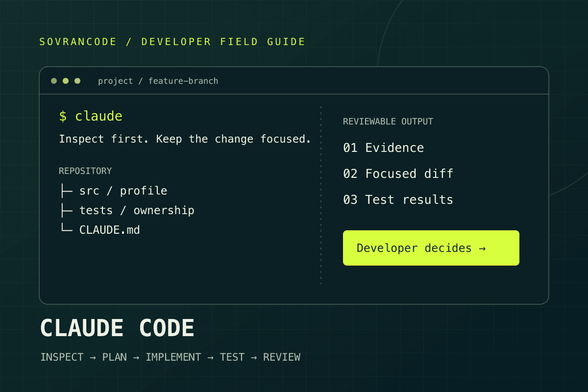The height and width of the screenshot is (392, 588).
Task: Click the 'CLAUDE CODE' title
Action: (117, 328)
